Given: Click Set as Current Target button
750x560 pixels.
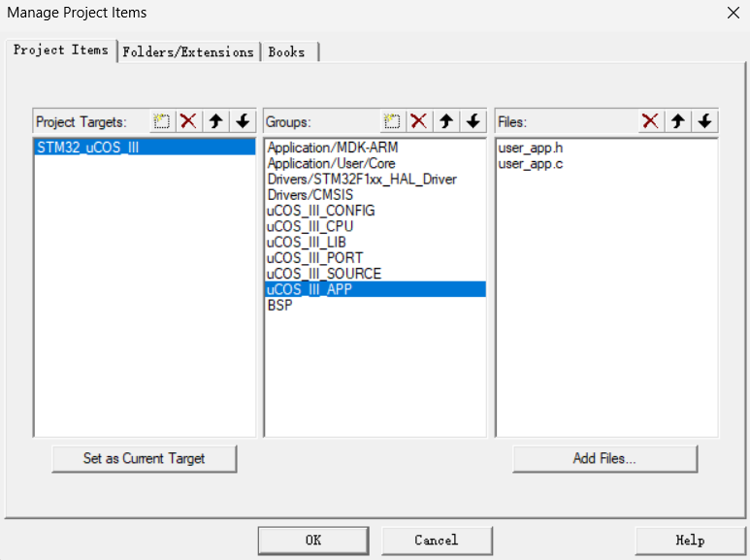Looking at the screenshot, I should tap(144, 458).
